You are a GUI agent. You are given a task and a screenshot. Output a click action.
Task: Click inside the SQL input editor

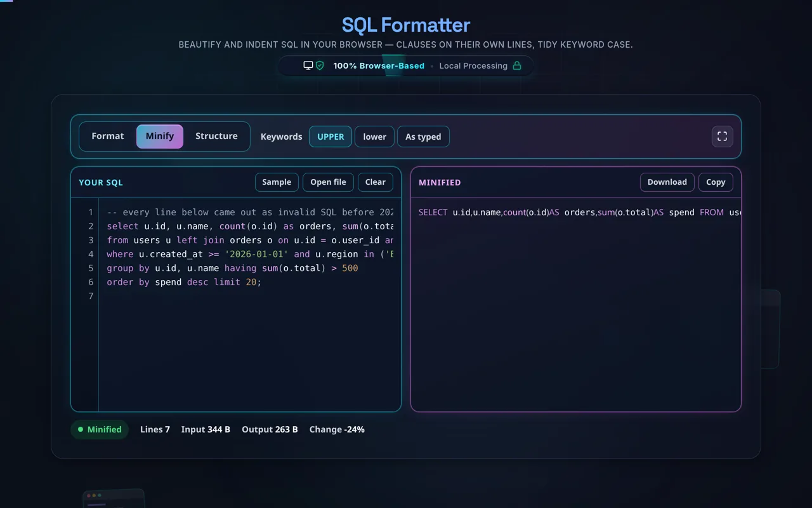(250, 305)
